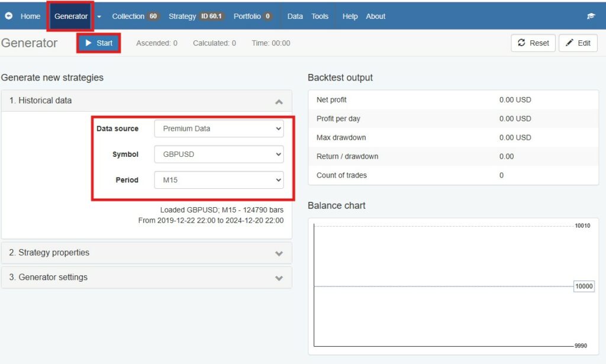
Task: Open the Symbol dropdown showing GBPUSD
Action: click(x=218, y=154)
